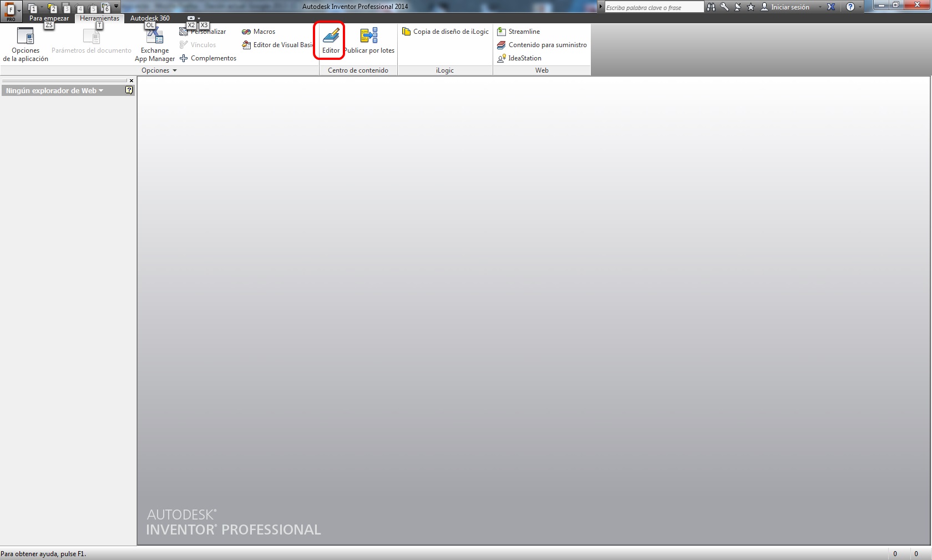Click Personalizar in Opciones panel
Image resolution: width=932 pixels, height=560 pixels.
[202, 32]
